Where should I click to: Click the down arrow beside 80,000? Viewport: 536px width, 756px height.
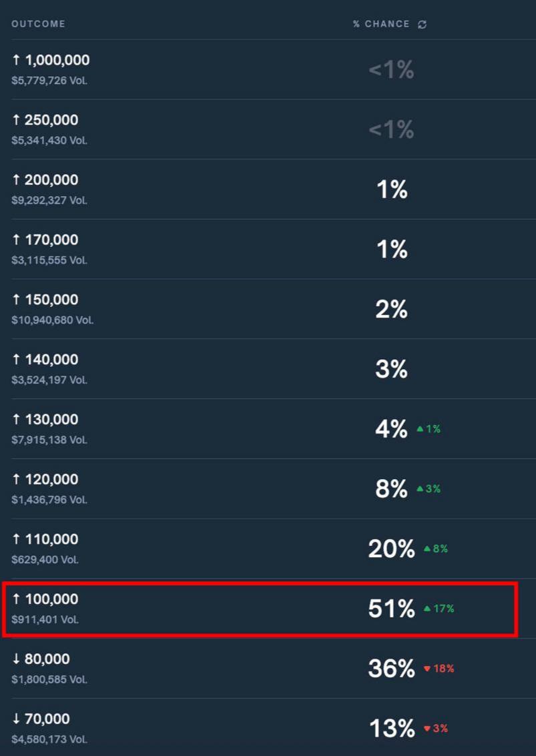click(x=16, y=659)
